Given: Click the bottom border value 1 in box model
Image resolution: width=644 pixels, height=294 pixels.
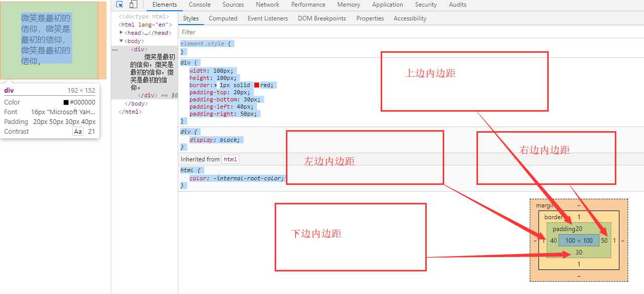Looking at the screenshot, I should click(579, 264).
